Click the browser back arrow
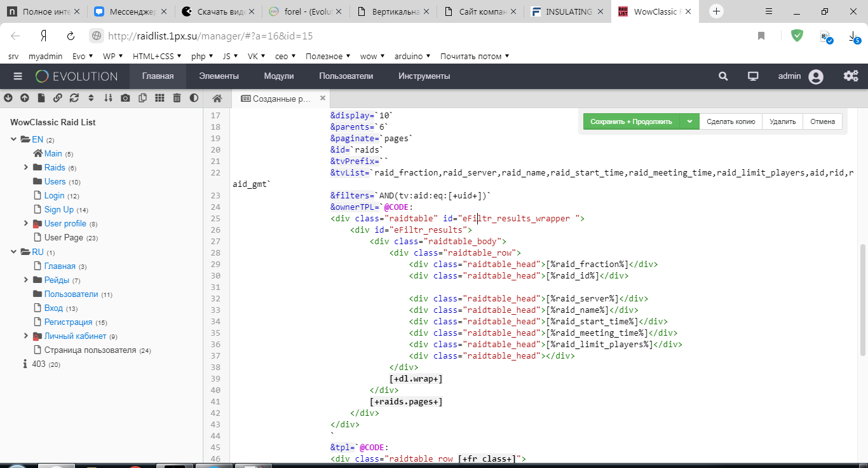868x468 pixels. [15, 36]
